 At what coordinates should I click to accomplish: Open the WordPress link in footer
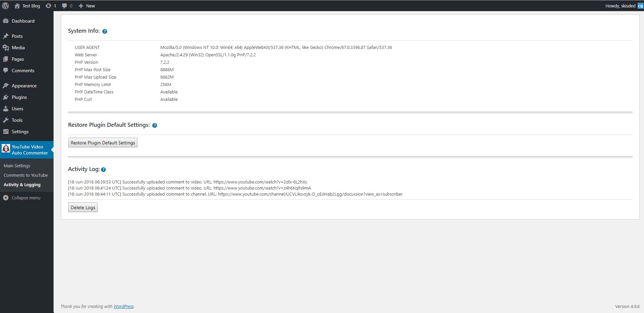tap(124, 306)
